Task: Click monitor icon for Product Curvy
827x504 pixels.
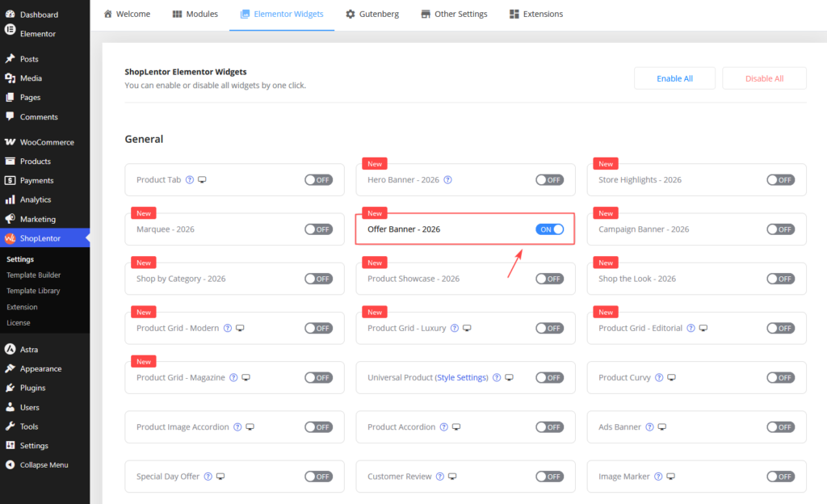Action: [671, 377]
